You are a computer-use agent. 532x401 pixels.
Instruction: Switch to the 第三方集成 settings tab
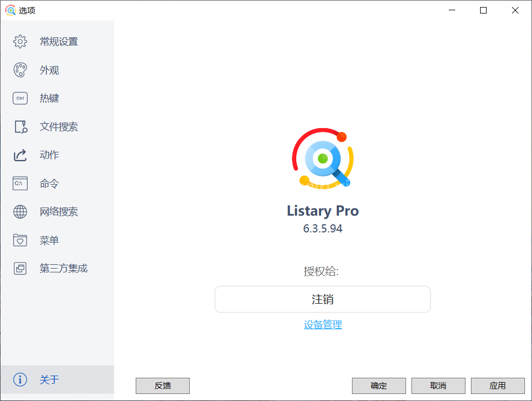tap(63, 269)
